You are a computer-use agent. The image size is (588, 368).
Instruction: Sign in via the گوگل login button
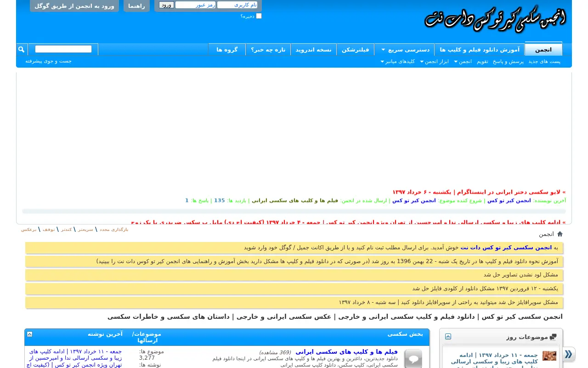(x=74, y=6)
